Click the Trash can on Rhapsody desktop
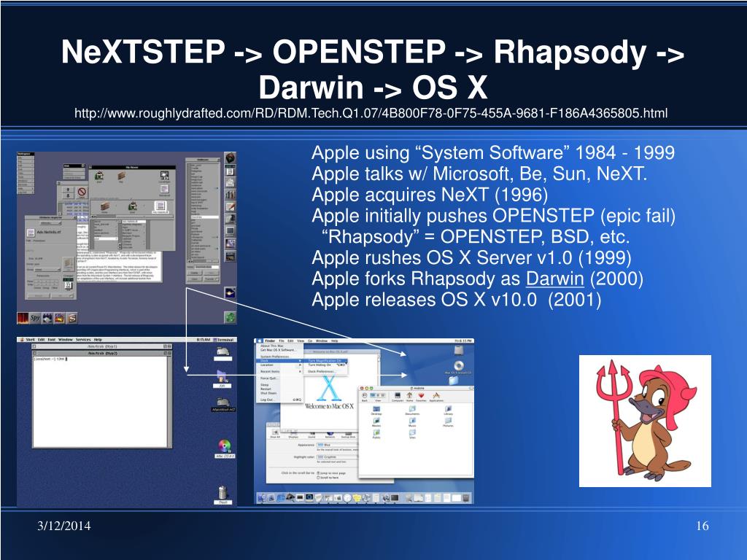 pyautogui.click(x=222, y=494)
